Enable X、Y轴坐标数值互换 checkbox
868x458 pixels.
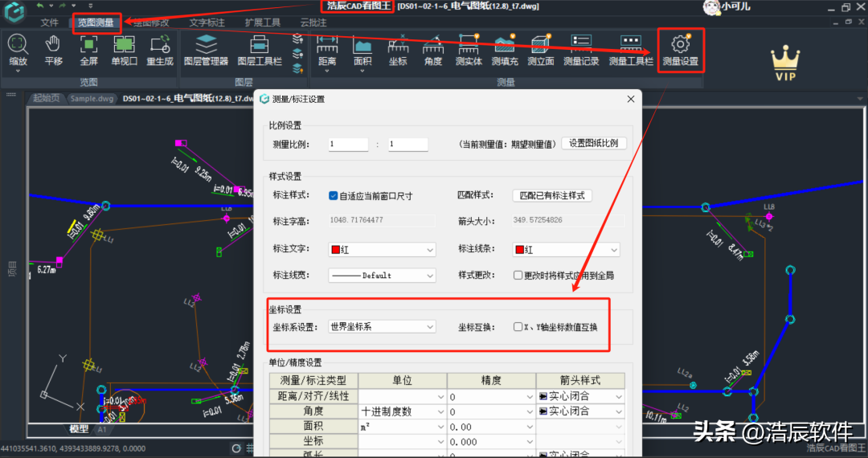pyautogui.click(x=518, y=327)
